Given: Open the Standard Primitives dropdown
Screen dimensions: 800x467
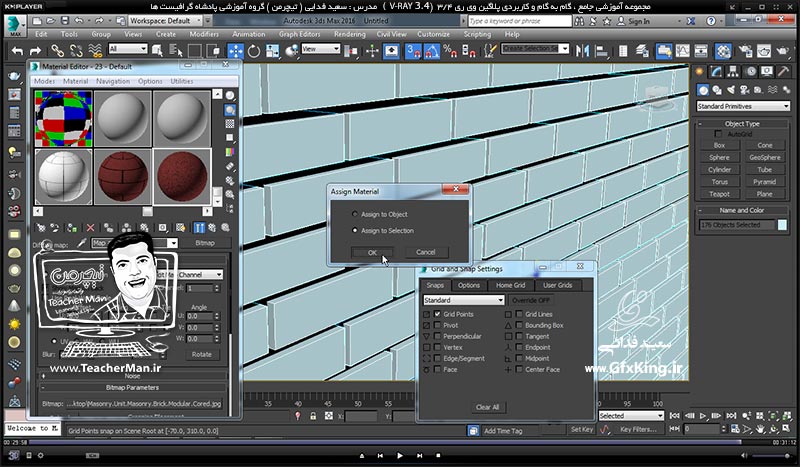Looking at the screenshot, I should 743,106.
